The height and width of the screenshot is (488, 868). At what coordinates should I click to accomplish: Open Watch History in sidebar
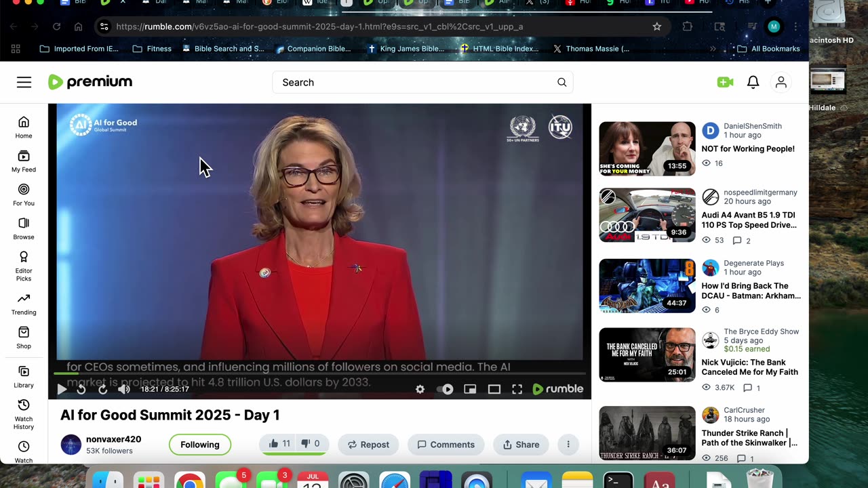click(24, 415)
